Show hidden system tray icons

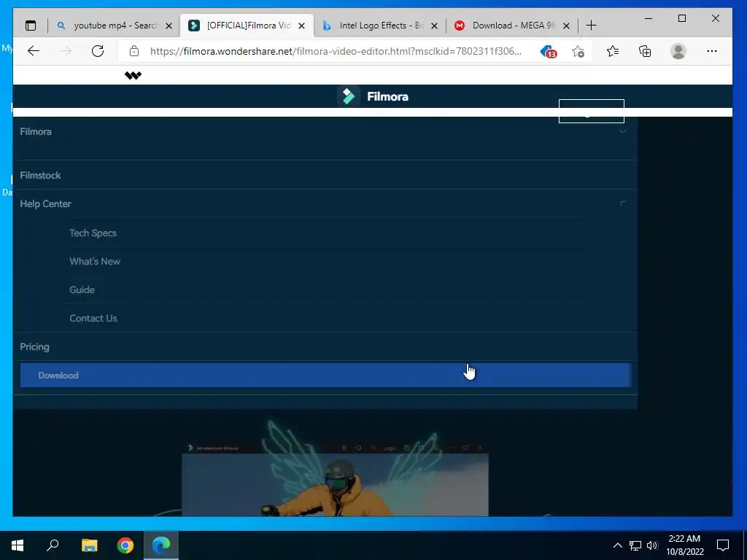(617, 545)
